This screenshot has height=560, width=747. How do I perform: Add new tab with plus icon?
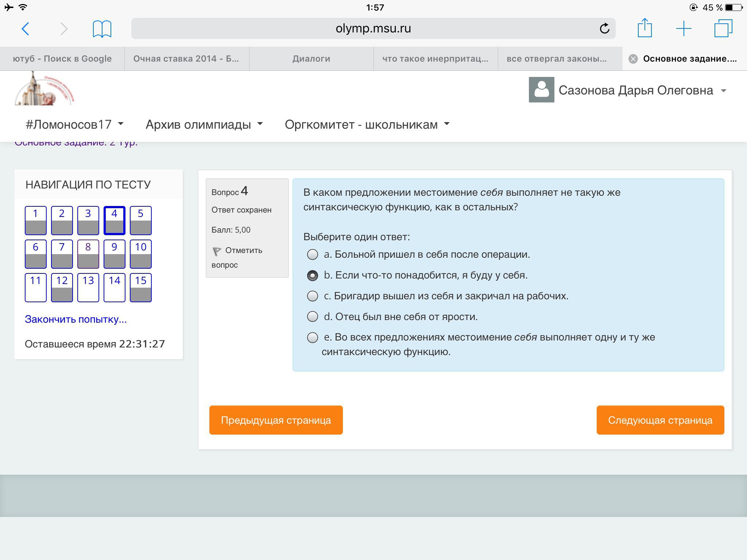tap(684, 28)
